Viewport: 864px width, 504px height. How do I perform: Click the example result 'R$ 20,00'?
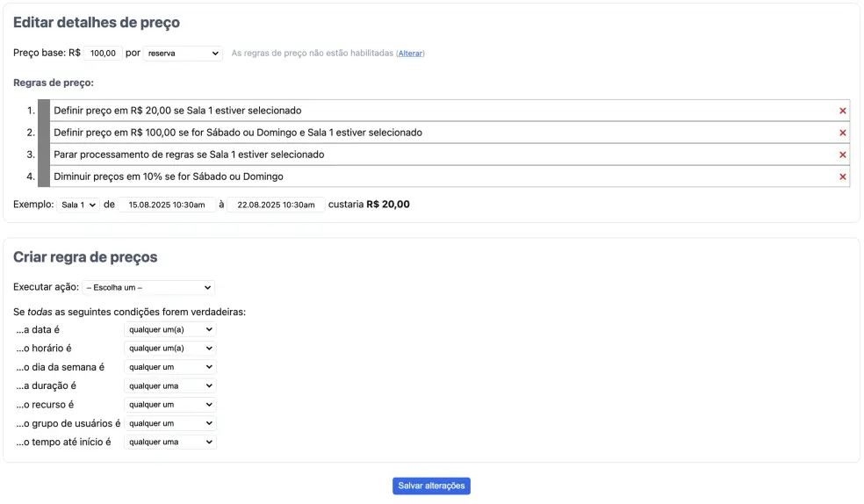pyautogui.click(x=388, y=205)
